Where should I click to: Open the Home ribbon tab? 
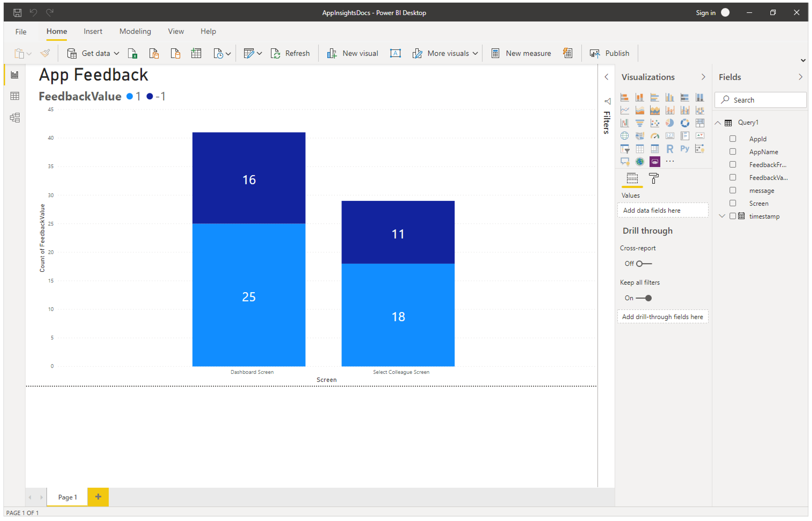click(57, 31)
